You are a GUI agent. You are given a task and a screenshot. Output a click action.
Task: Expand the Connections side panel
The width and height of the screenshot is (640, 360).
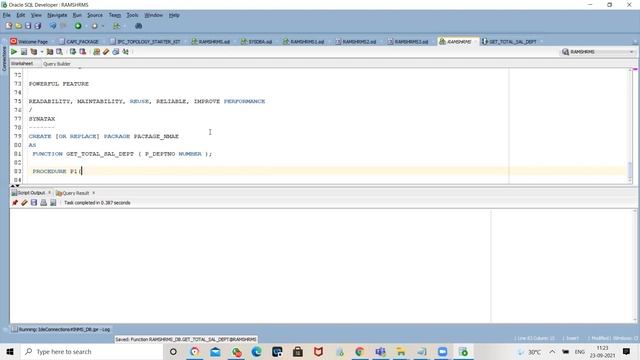pos(4,58)
